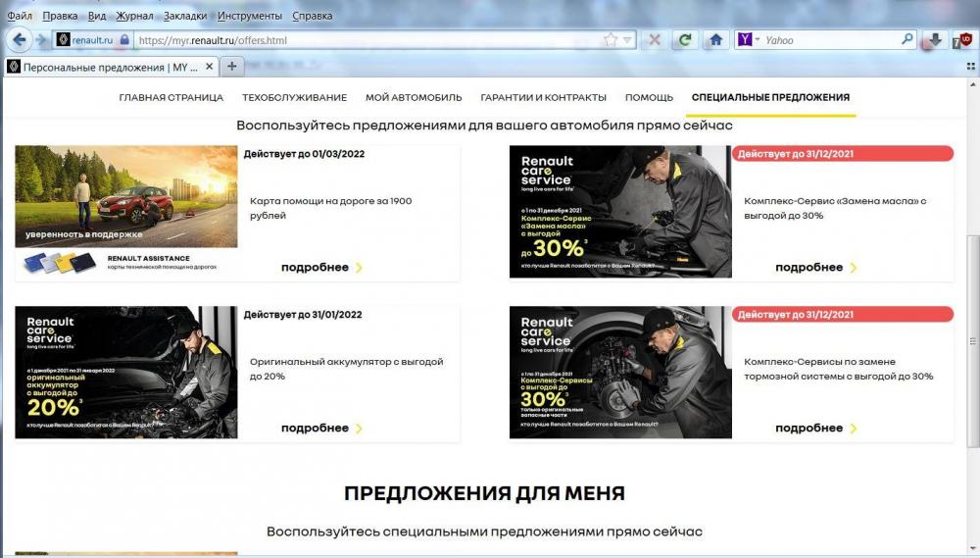Select the Персональные предложения browser tab
The width and height of the screenshot is (980, 558).
(112, 67)
